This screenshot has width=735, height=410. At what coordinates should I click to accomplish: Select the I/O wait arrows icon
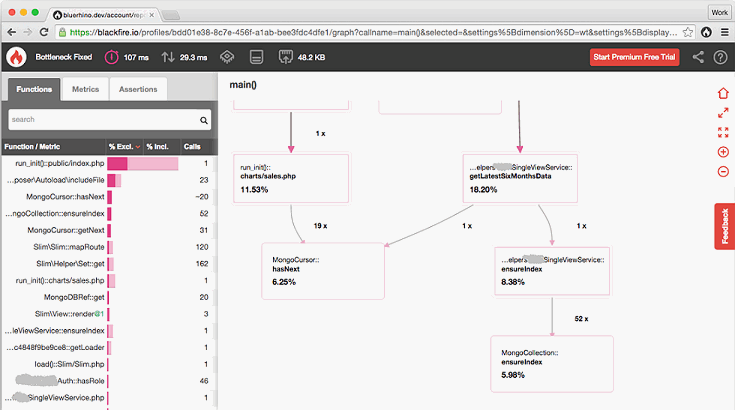[x=168, y=57]
